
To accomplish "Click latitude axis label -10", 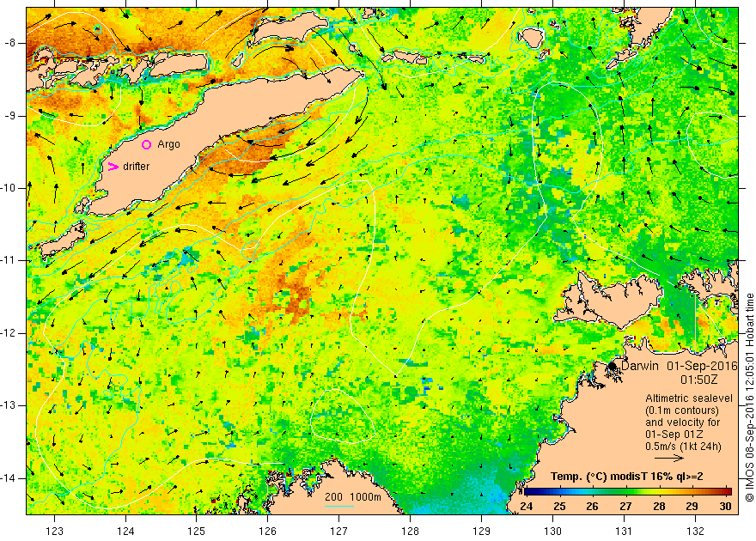I will [x=9, y=188].
